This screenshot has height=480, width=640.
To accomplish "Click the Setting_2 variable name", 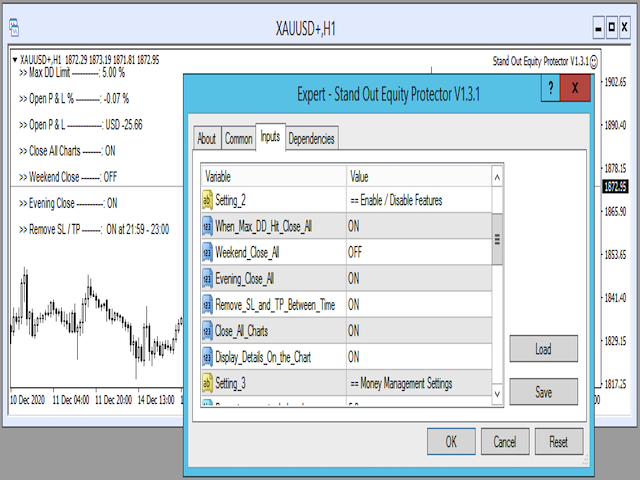I will [x=230, y=200].
